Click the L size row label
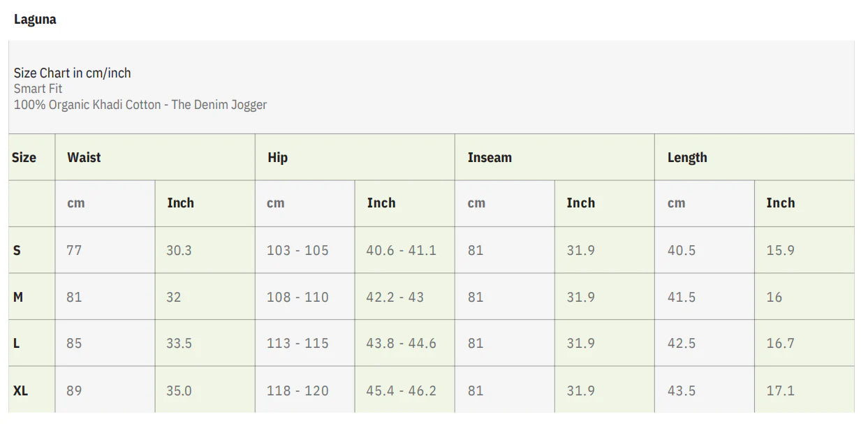 (x=17, y=343)
